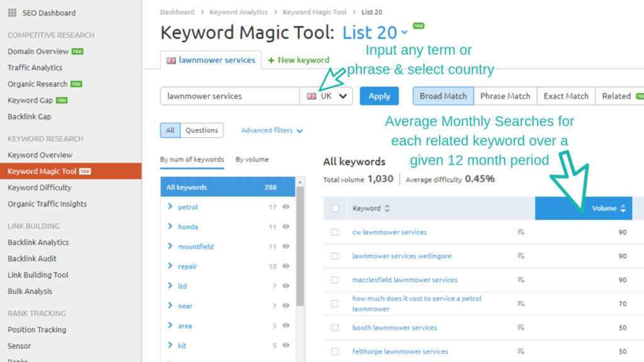Screen dimensions: 644x362
Task: Click the plus icon for New keyword
Action: point(271,60)
